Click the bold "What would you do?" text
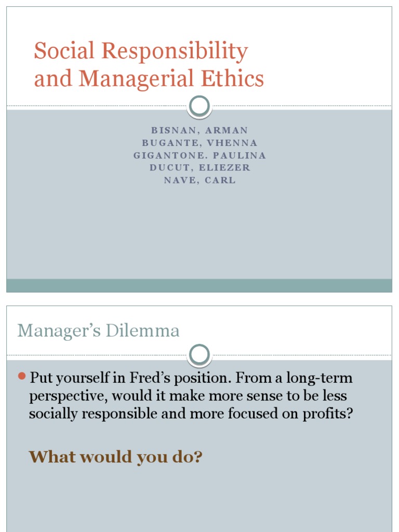 click(x=115, y=457)
